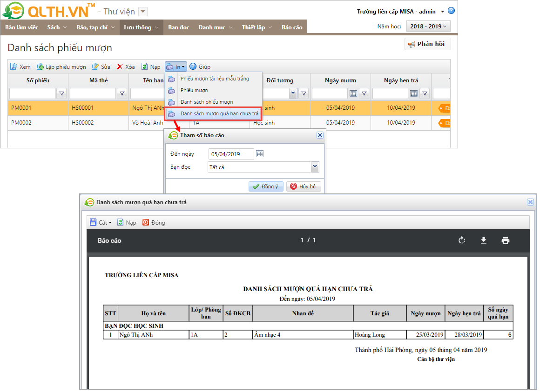This screenshot has height=392, width=540.
Task: Click download icon in report viewer
Action: click(x=484, y=240)
